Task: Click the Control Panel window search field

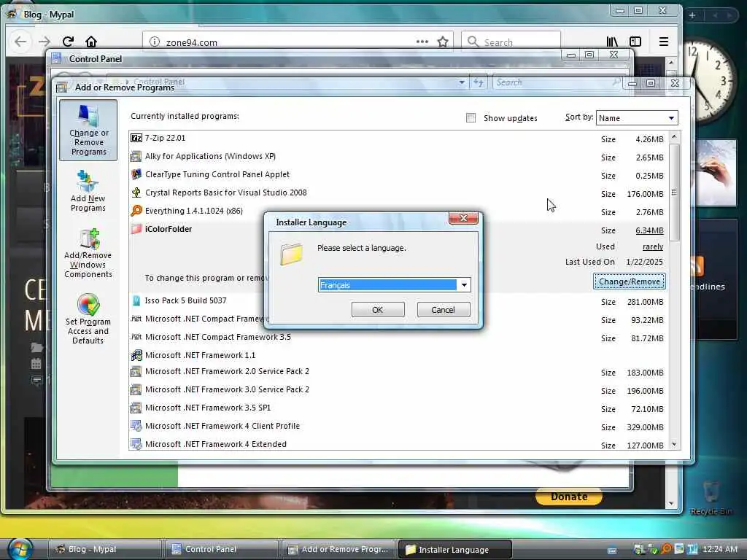Action: 557,82
